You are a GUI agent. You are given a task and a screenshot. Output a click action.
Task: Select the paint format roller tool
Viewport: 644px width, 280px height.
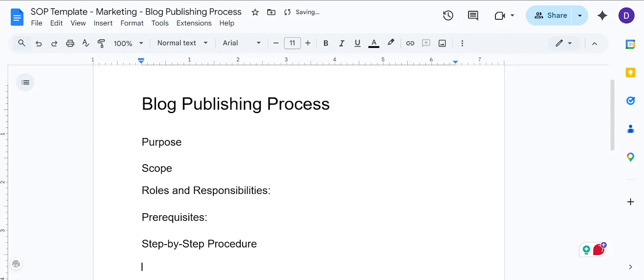101,43
